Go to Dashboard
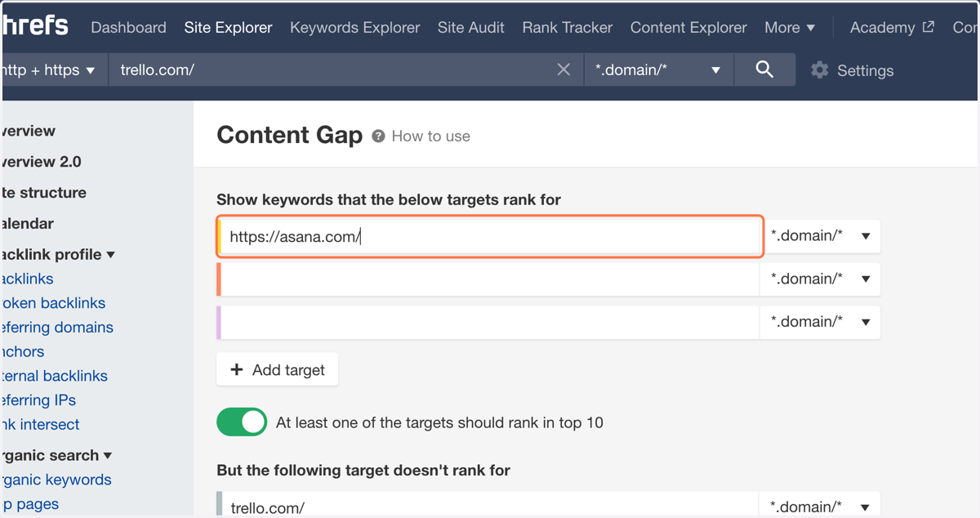980x518 pixels. (128, 28)
